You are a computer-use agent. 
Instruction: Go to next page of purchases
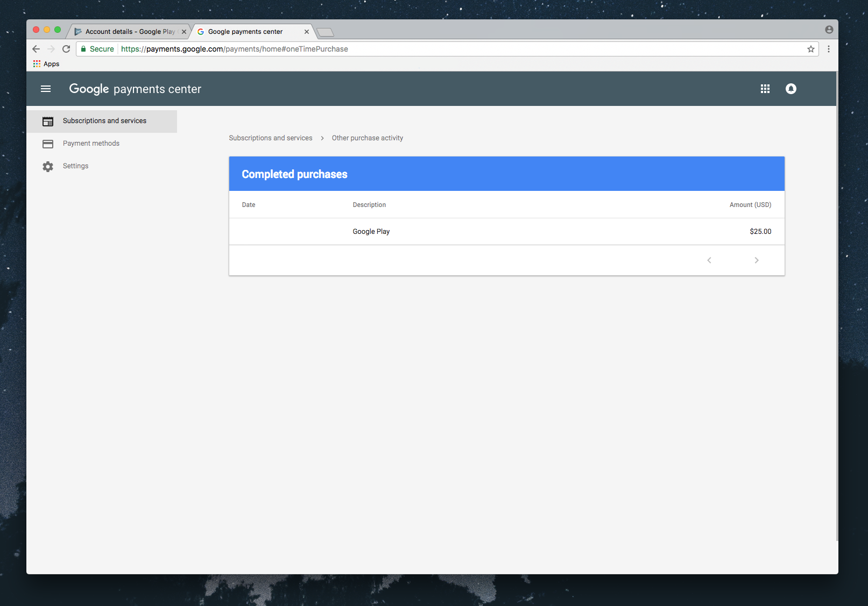pyautogui.click(x=756, y=260)
